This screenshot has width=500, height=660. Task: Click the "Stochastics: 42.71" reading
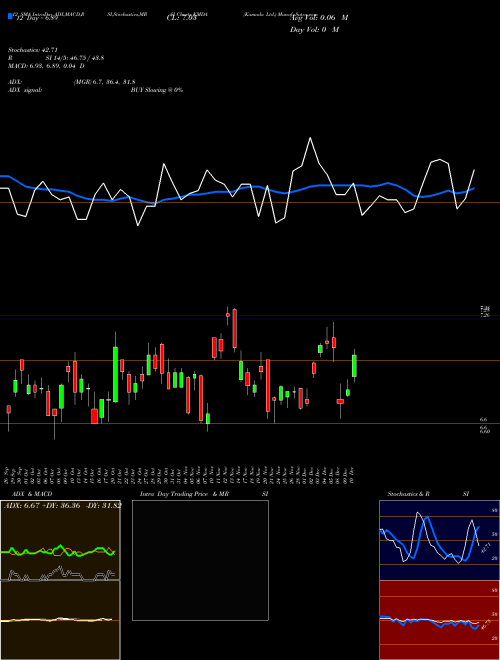coord(32,50)
